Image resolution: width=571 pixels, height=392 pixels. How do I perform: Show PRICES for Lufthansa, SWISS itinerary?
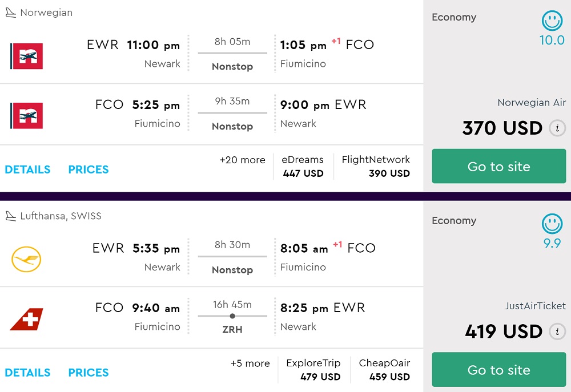pyautogui.click(x=88, y=373)
